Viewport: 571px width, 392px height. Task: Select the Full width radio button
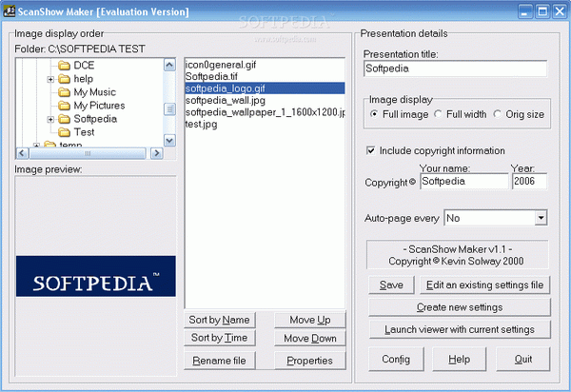[438, 114]
